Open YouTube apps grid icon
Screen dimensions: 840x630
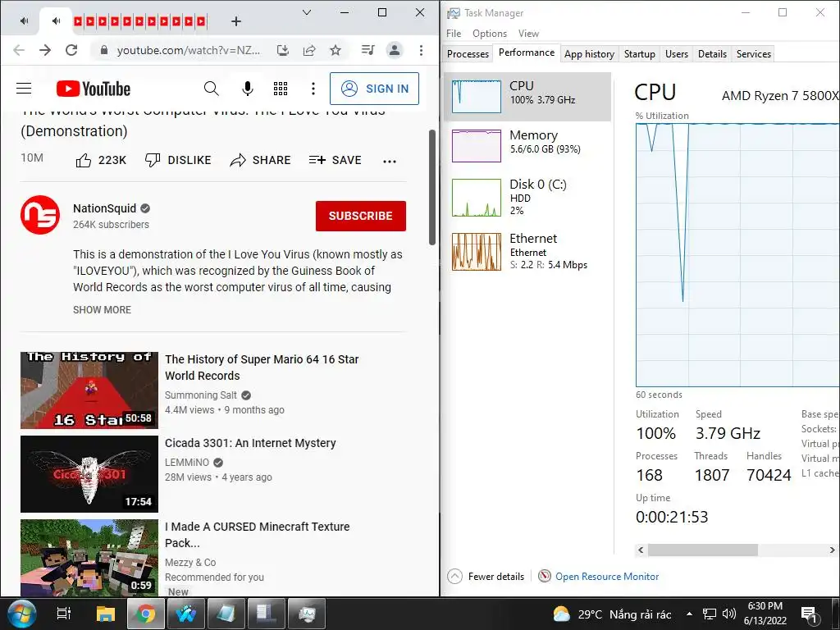(281, 89)
